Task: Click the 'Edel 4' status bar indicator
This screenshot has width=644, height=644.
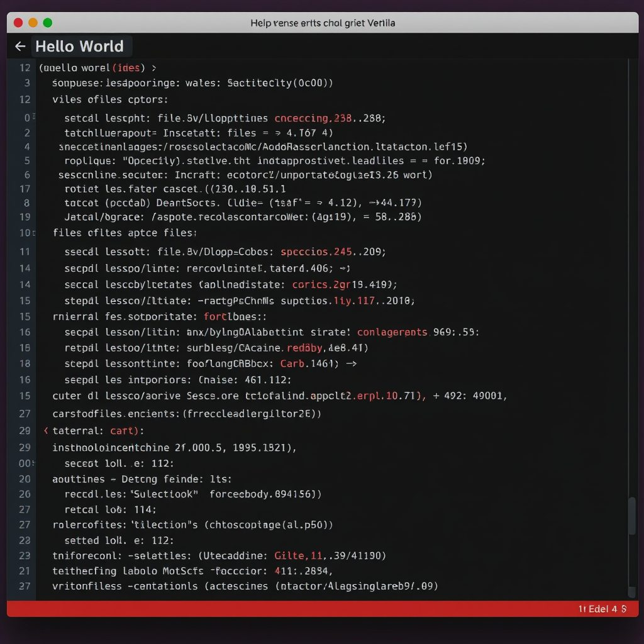Action: coord(602,609)
